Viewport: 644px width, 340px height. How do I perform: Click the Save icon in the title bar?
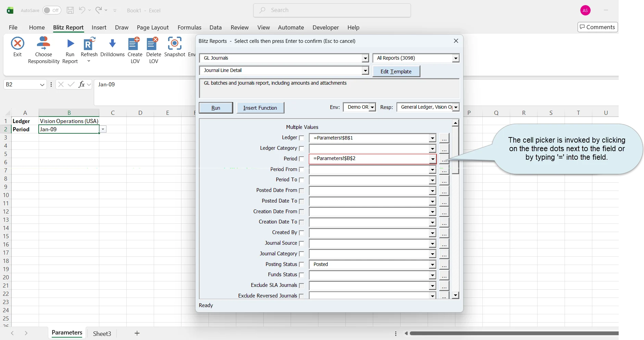[x=70, y=10]
